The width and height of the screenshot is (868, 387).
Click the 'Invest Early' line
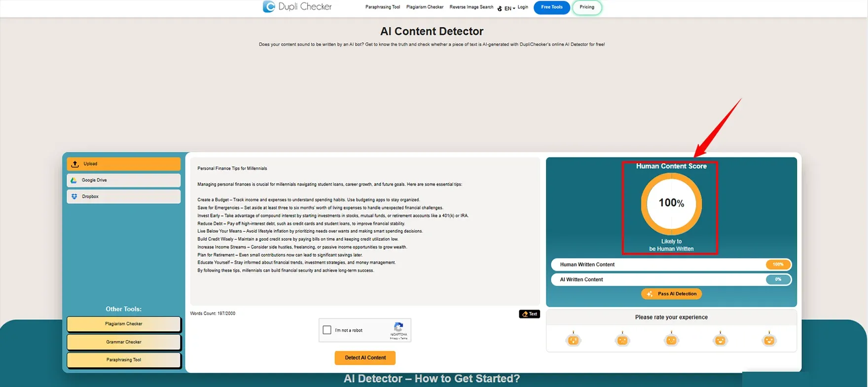(333, 216)
